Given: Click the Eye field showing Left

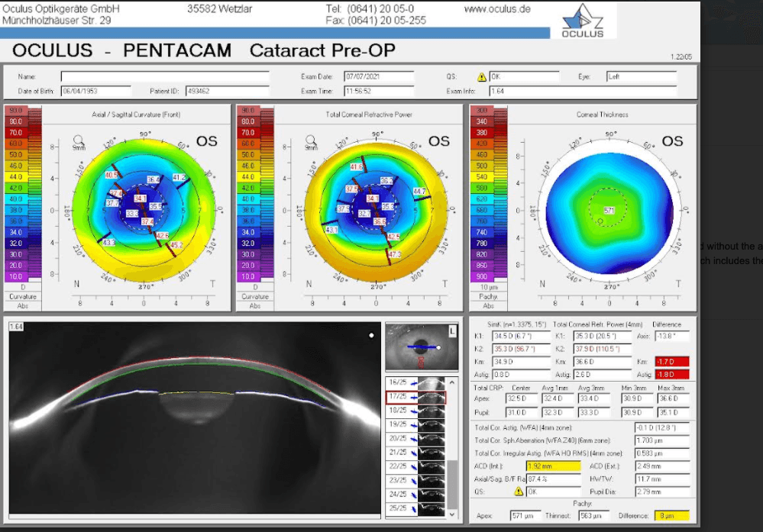Looking at the screenshot, I should (x=642, y=77).
